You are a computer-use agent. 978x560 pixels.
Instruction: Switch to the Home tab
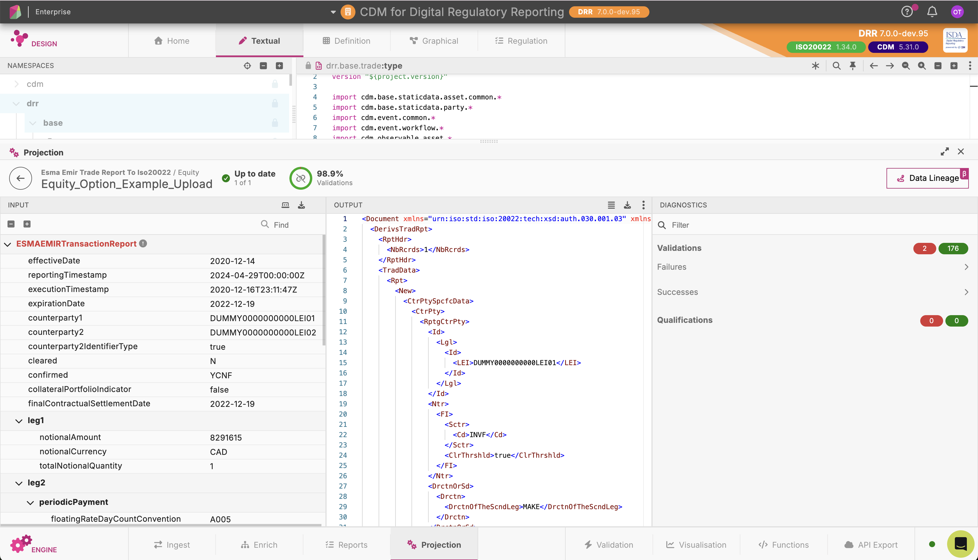[172, 41]
